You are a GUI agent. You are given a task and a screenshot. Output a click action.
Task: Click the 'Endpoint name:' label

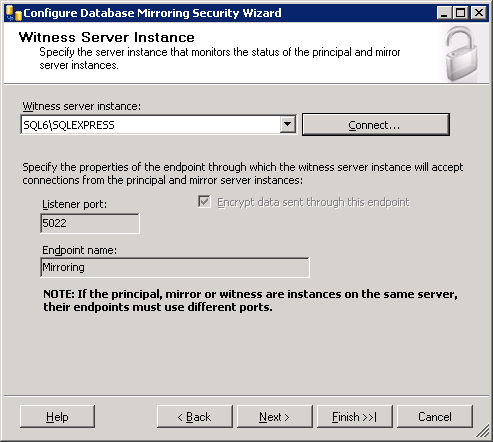80,250
